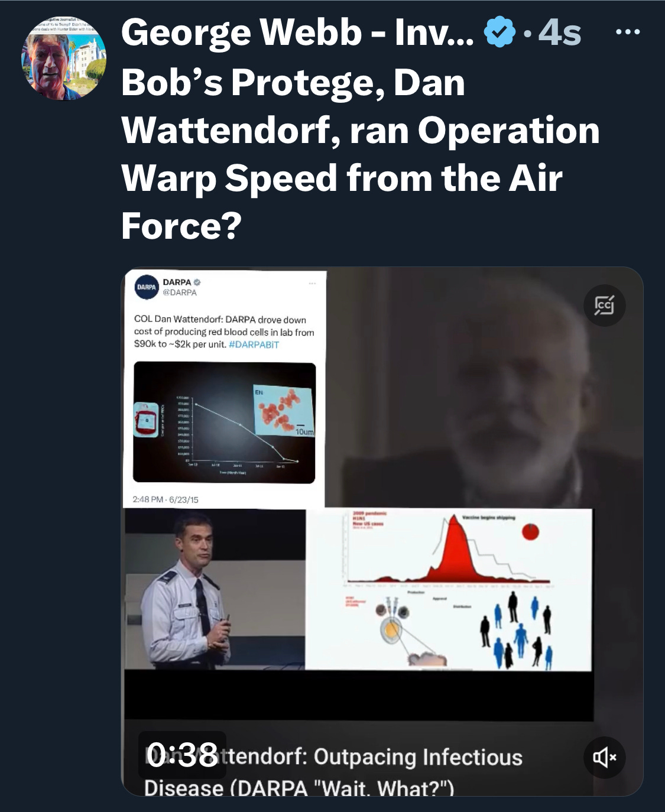Open the red blood cell cost chart
The width and height of the screenshot is (665, 812).
[225, 423]
